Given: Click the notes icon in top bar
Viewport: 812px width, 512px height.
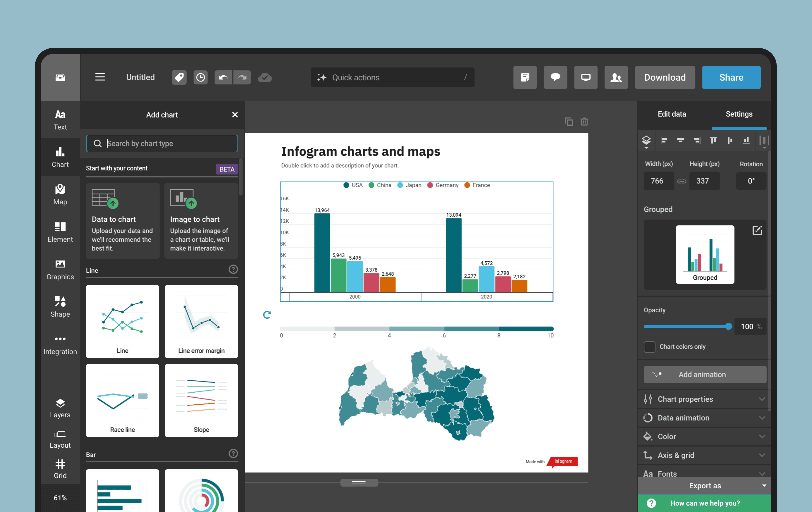Looking at the screenshot, I should pos(525,78).
